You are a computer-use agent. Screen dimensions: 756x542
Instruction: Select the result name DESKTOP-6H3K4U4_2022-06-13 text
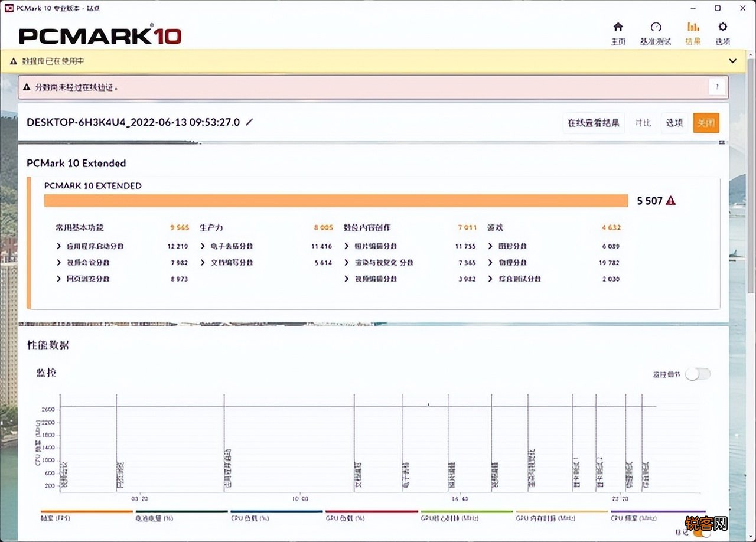pos(133,122)
